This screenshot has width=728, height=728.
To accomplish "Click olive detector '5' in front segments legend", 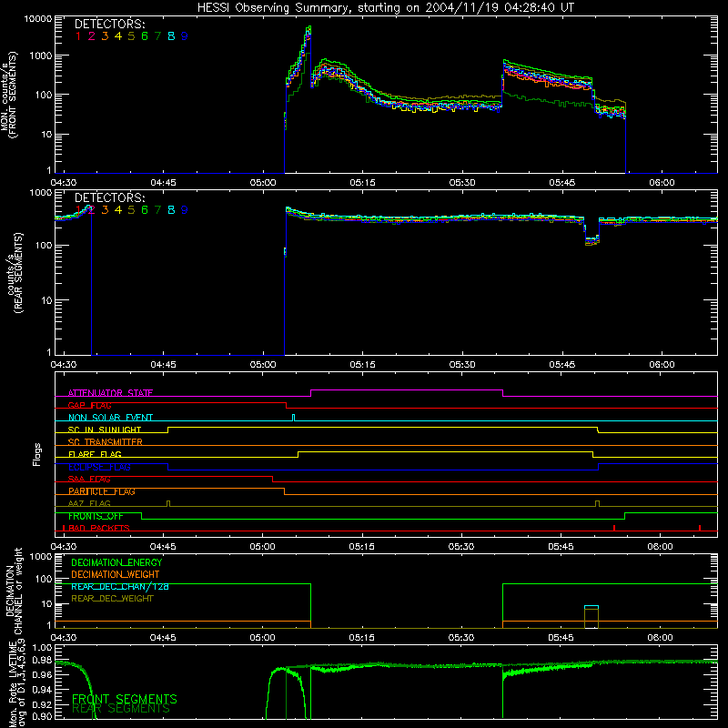I will (131, 36).
